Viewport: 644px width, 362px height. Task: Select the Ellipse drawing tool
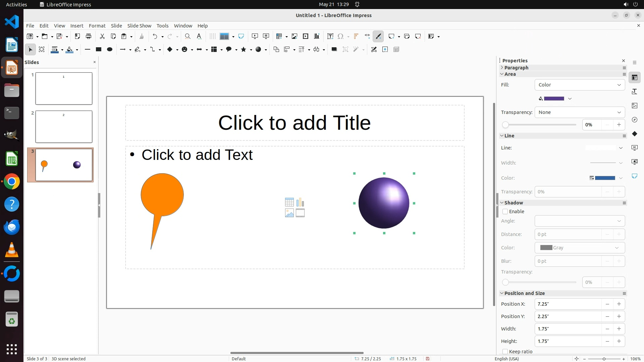(x=109, y=49)
